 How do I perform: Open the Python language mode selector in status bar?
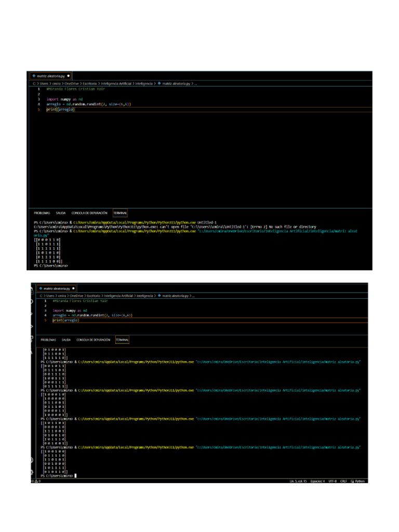[x=360, y=481]
